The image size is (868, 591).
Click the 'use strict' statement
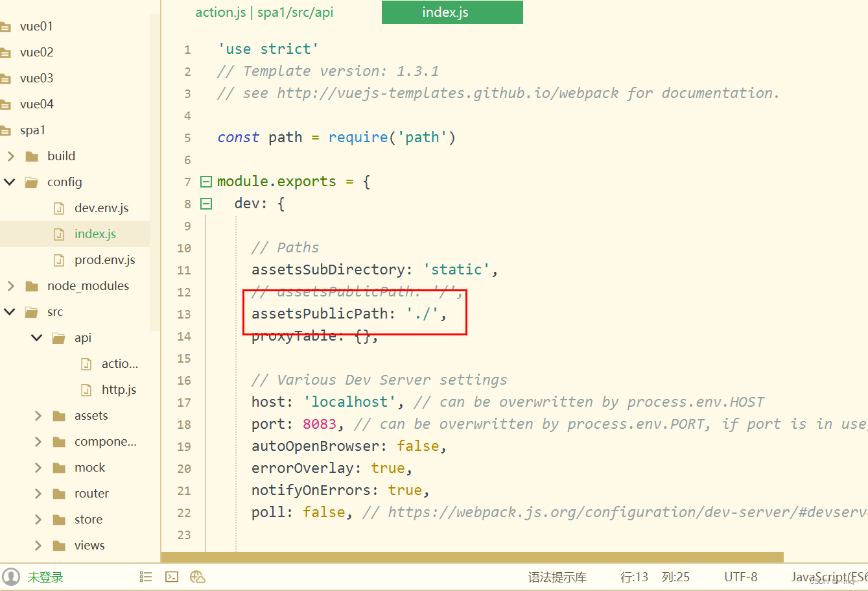tap(268, 49)
